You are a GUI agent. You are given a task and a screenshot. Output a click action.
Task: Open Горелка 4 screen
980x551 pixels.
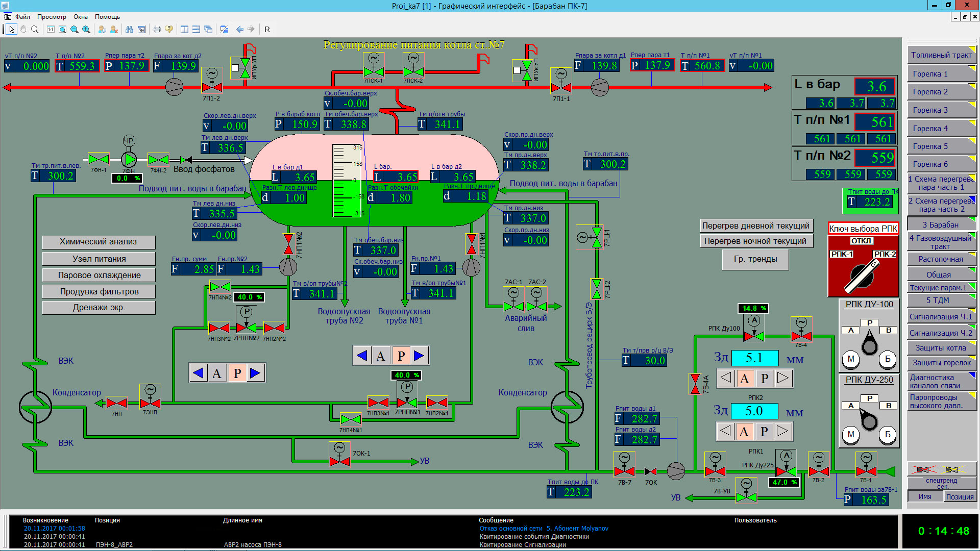pyautogui.click(x=942, y=129)
